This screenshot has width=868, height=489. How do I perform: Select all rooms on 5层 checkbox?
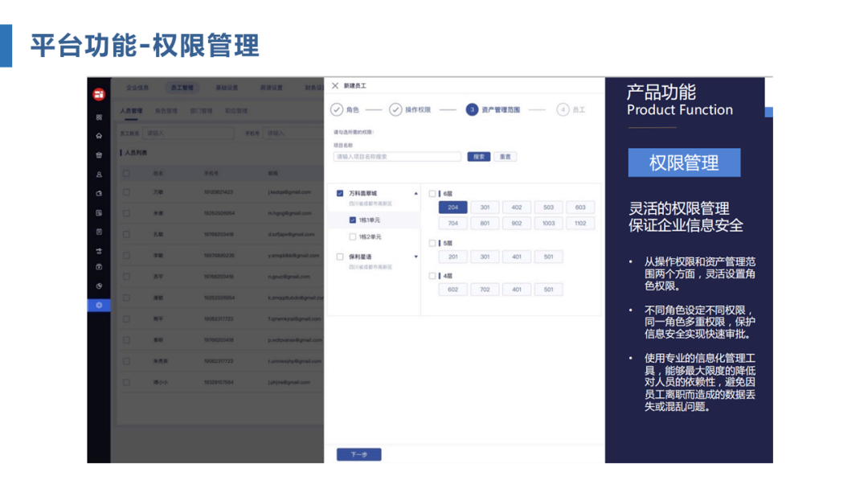432,243
